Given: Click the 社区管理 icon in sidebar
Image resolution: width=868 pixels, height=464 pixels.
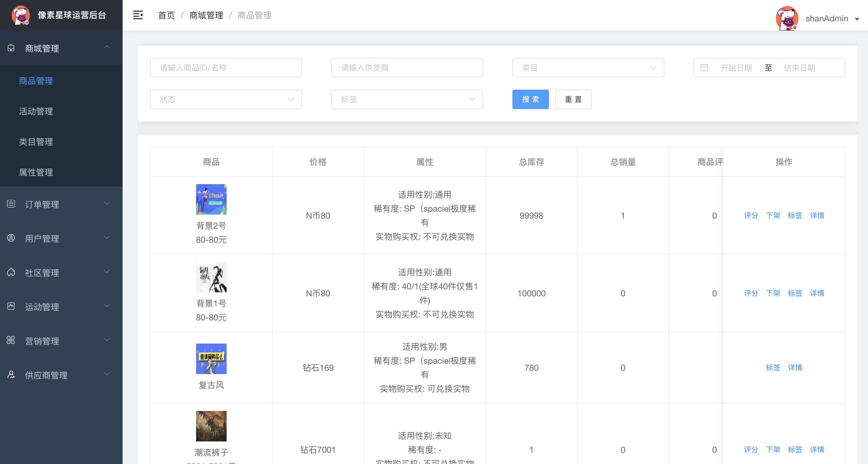Looking at the screenshot, I should pos(11,272).
